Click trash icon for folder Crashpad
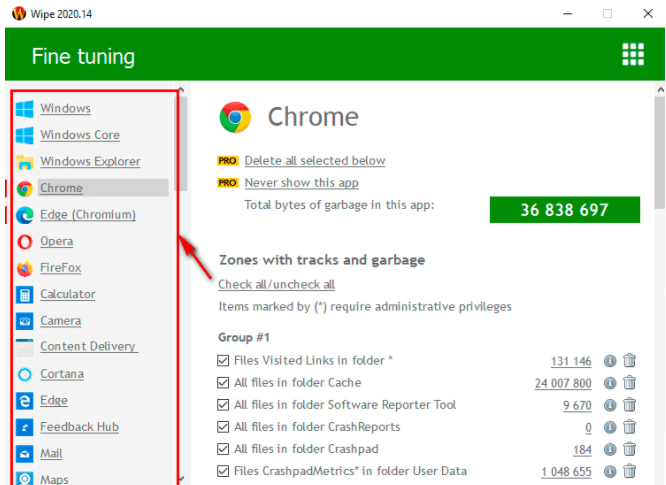Viewport: 666px width, 485px height. [x=629, y=449]
